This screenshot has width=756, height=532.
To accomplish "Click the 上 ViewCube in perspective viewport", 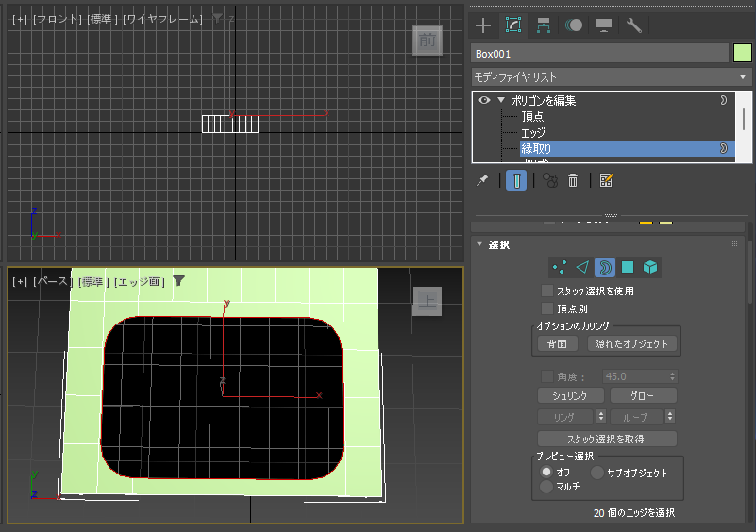I will coord(428,301).
